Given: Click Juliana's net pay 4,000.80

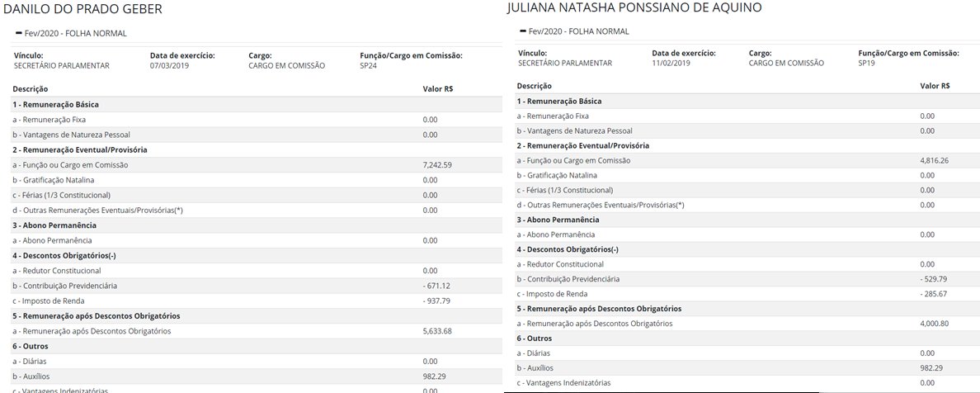Looking at the screenshot, I should click(x=935, y=324).
